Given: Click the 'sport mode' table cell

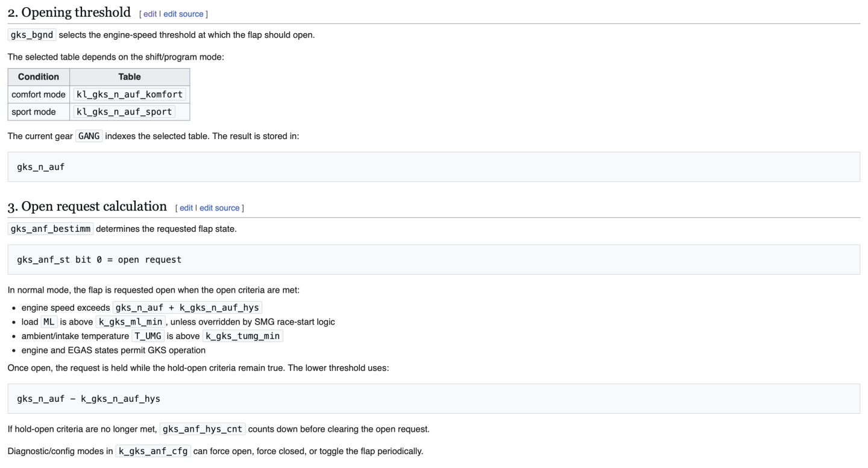Looking at the screenshot, I should pos(39,112).
